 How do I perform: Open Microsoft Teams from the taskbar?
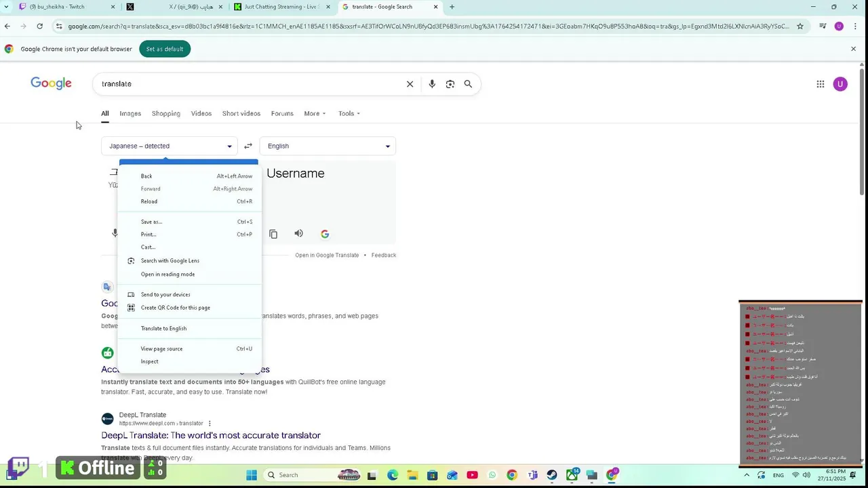(x=532, y=474)
